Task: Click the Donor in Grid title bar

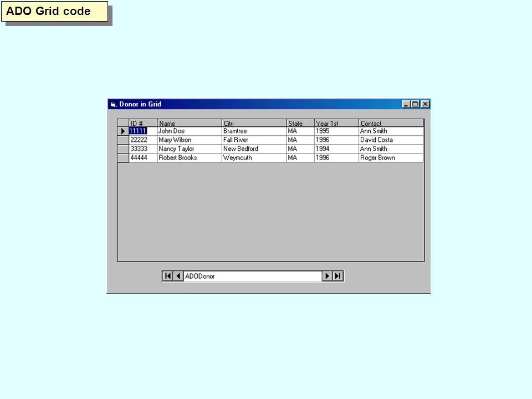Action: click(x=269, y=104)
